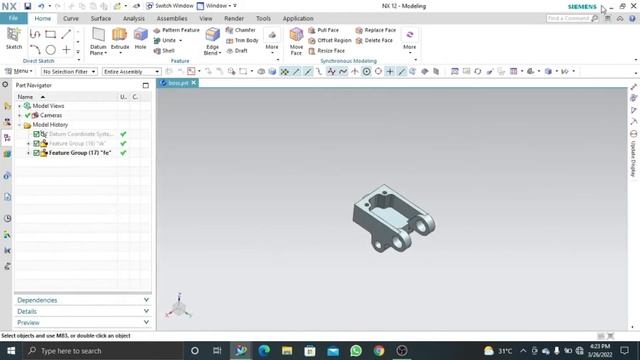Open the Assembly Navigator sidebar tab
640x360 pixels.
[7, 106]
